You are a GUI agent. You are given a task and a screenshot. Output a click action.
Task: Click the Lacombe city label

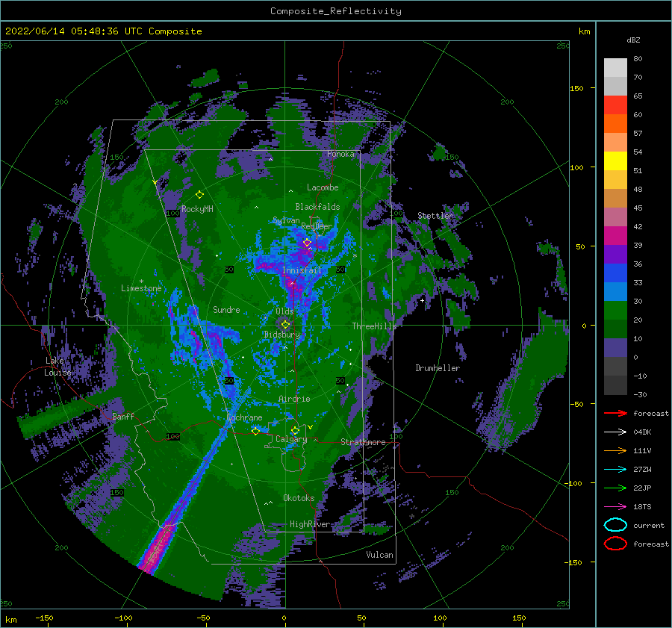(323, 187)
